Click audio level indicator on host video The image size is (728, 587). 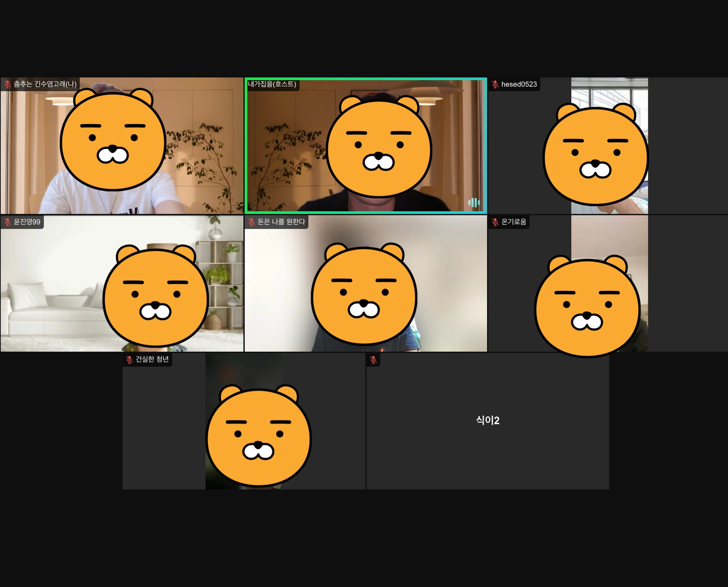pos(474,203)
